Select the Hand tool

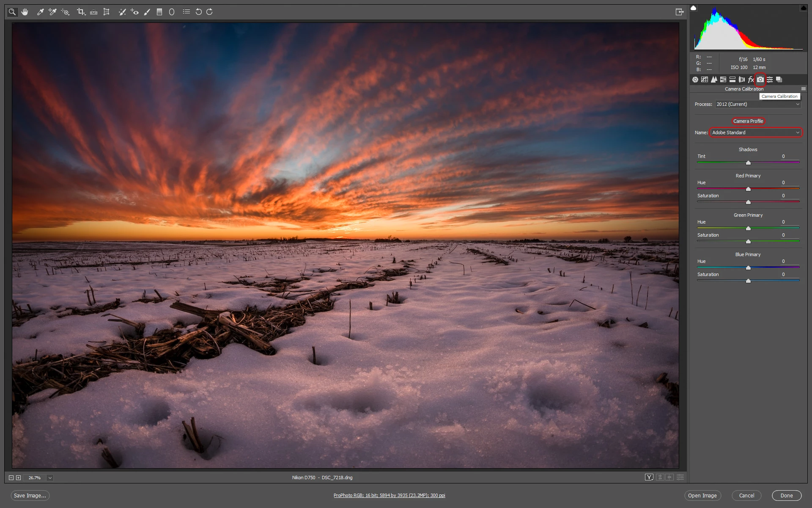tap(25, 12)
